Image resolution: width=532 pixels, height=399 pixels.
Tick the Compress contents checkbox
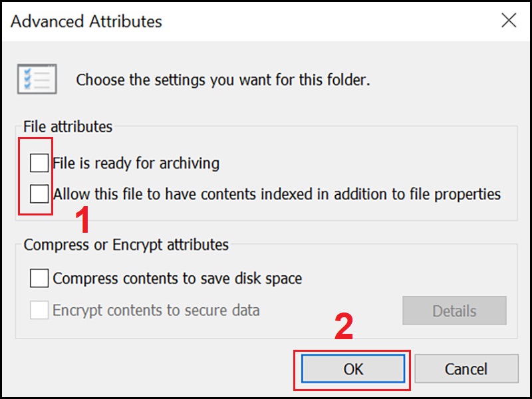[x=39, y=278]
